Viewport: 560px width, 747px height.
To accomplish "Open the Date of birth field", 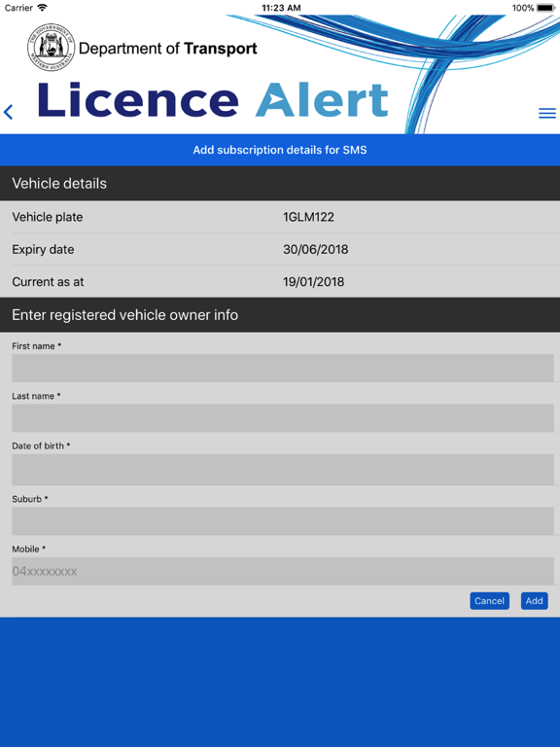I will coord(283,469).
